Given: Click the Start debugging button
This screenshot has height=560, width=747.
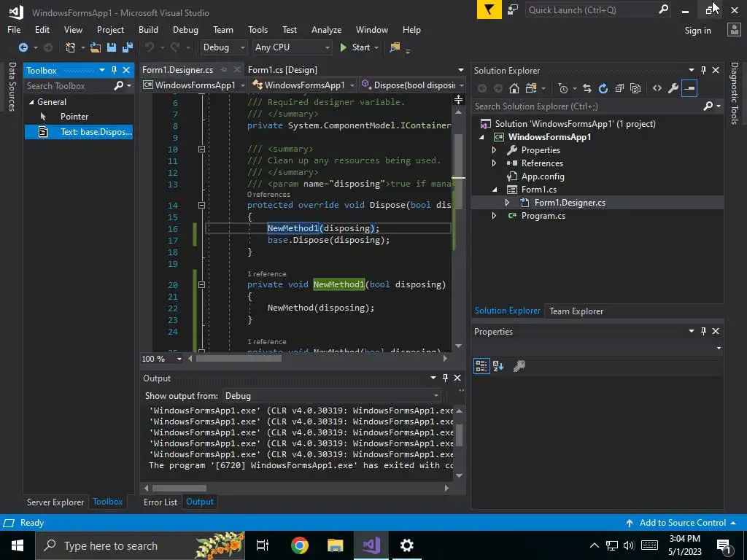Looking at the screenshot, I should point(355,47).
